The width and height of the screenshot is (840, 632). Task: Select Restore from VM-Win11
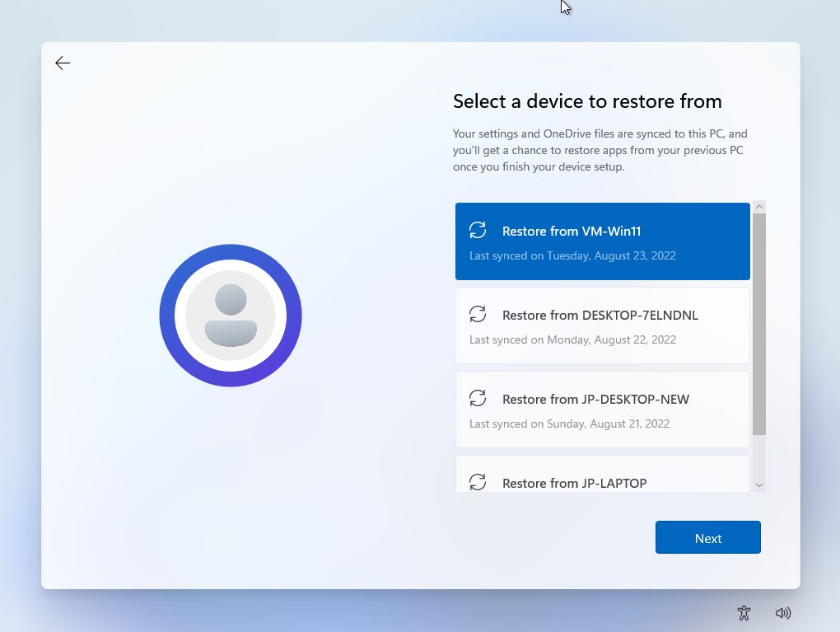click(602, 241)
